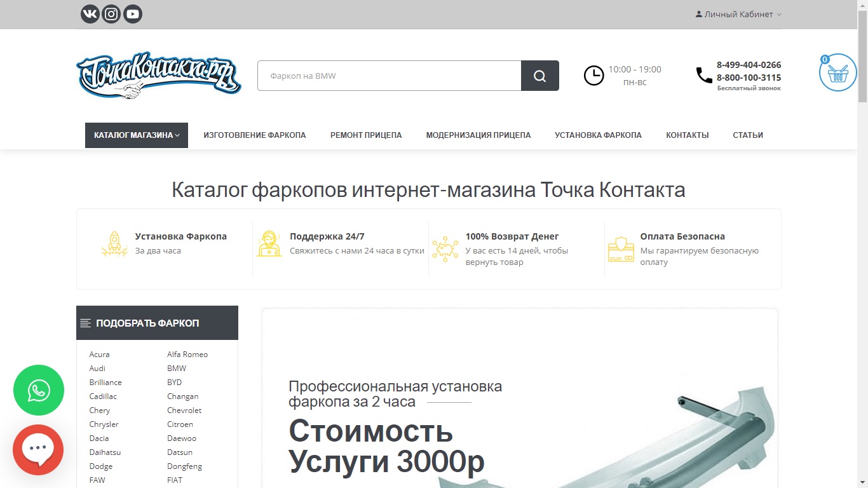The width and height of the screenshot is (868, 488).
Task: Select Chery brand link
Action: pos(100,410)
